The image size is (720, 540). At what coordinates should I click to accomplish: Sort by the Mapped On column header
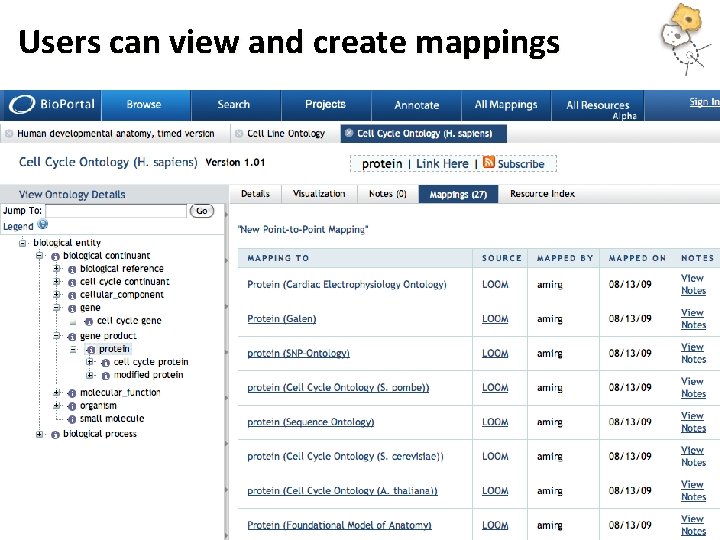(637, 258)
